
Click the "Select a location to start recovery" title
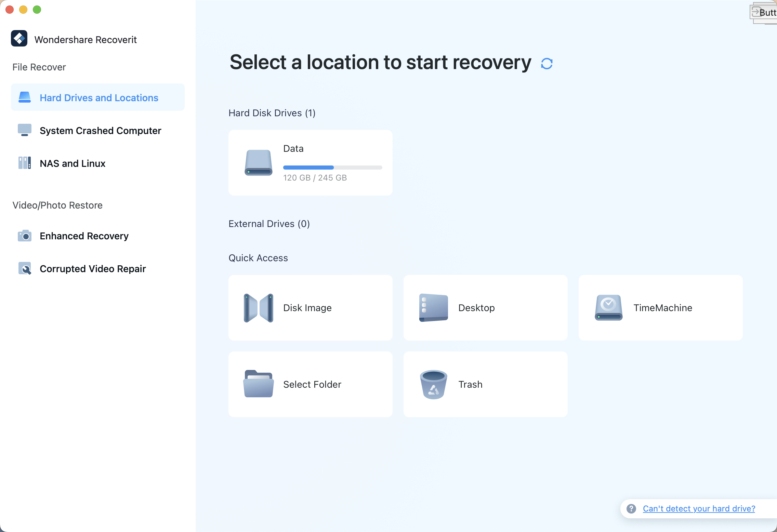click(x=380, y=62)
